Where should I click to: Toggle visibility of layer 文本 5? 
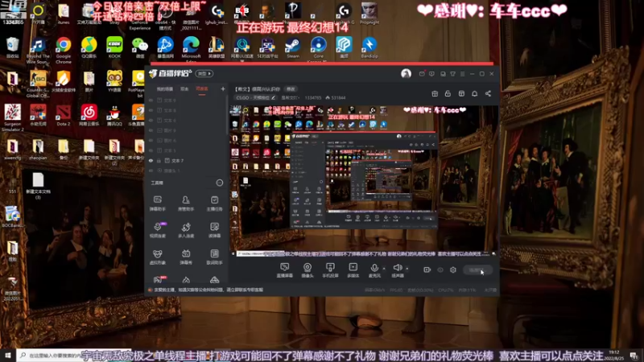pyautogui.click(x=151, y=150)
